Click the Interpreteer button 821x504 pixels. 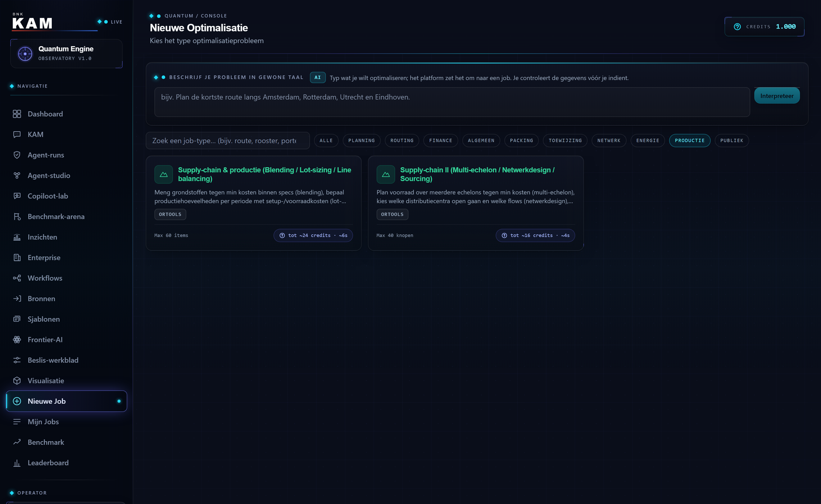pos(777,96)
